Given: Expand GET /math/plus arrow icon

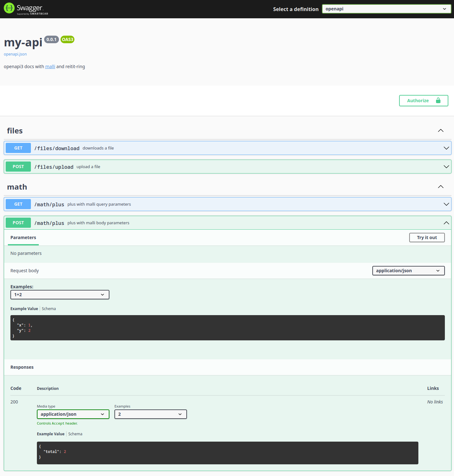Looking at the screenshot, I should (446, 204).
